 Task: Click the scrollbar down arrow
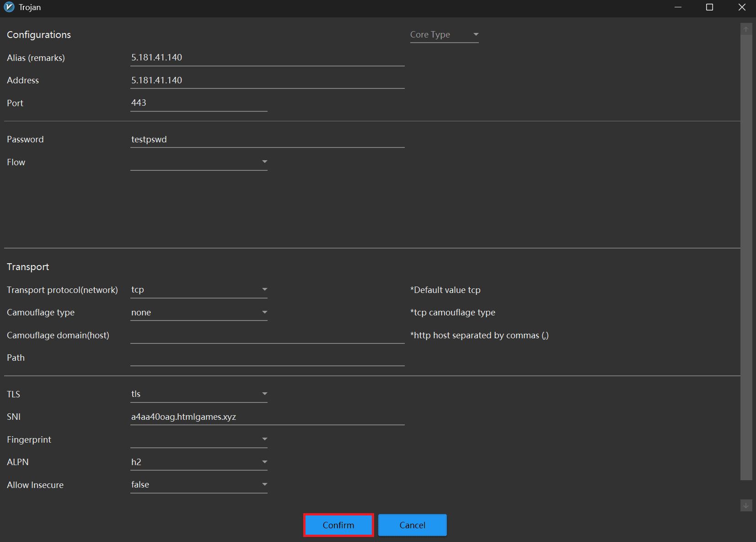click(x=746, y=505)
